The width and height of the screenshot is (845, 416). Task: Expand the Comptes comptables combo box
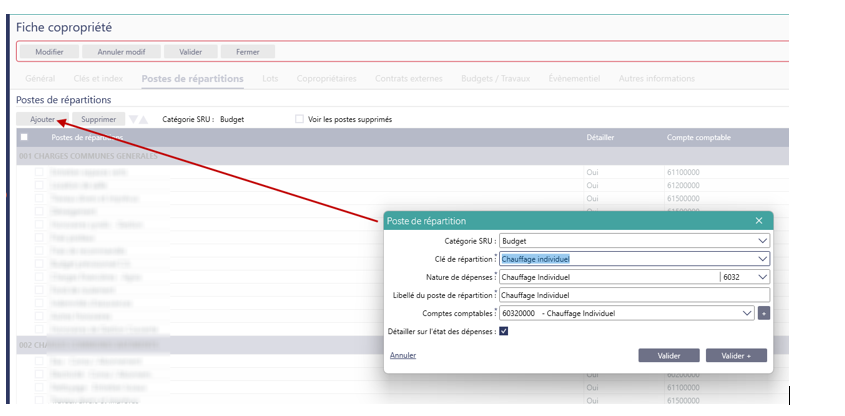click(747, 314)
